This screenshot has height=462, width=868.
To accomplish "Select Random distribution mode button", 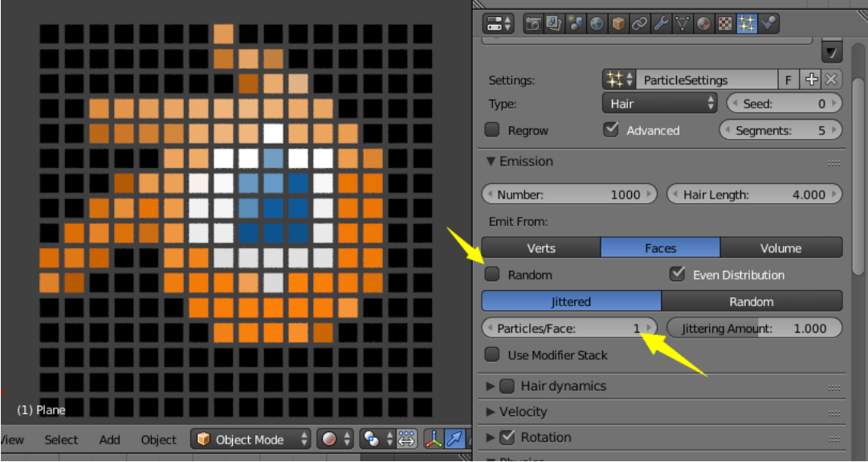I will 752,301.
